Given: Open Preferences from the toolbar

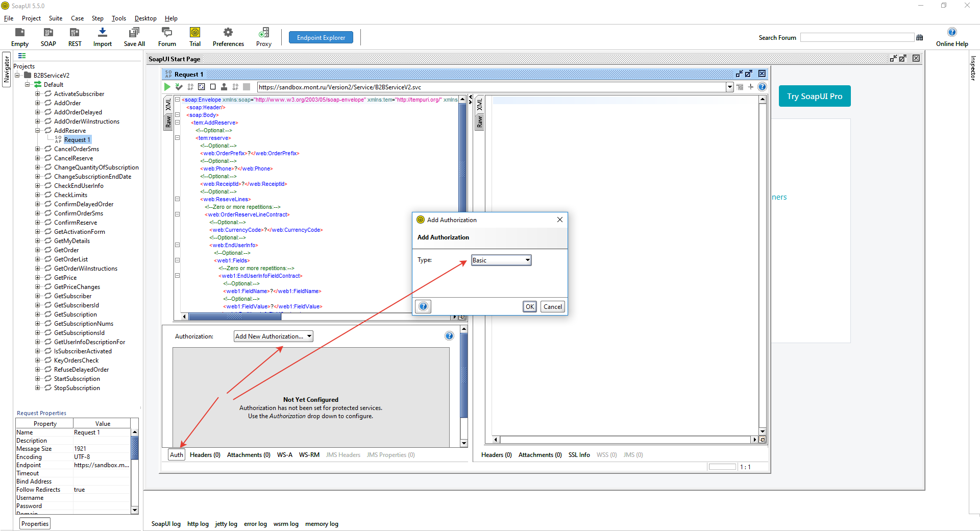Looking at the screenshot, I should coord(228,33).
